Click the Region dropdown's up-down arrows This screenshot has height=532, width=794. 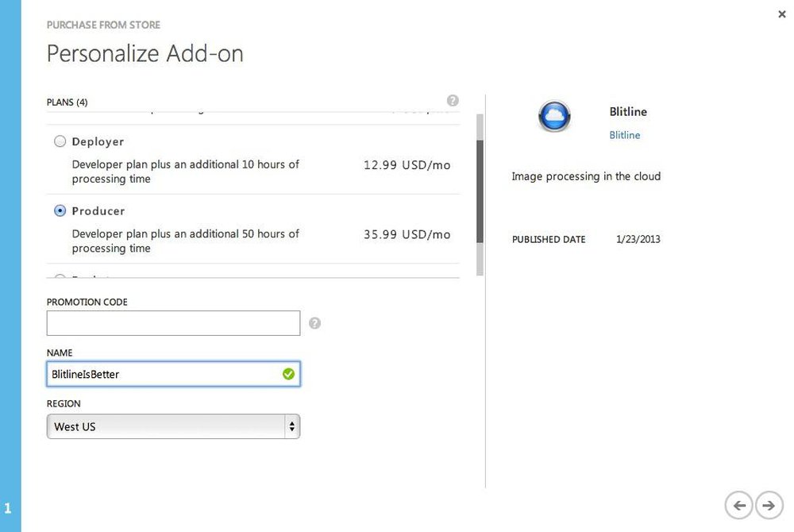(x=291, y=426)
